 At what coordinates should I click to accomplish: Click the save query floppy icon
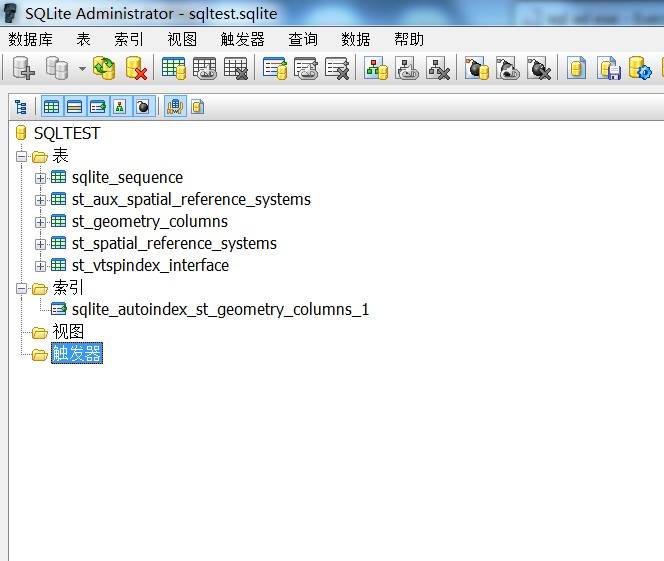(609, 68)
